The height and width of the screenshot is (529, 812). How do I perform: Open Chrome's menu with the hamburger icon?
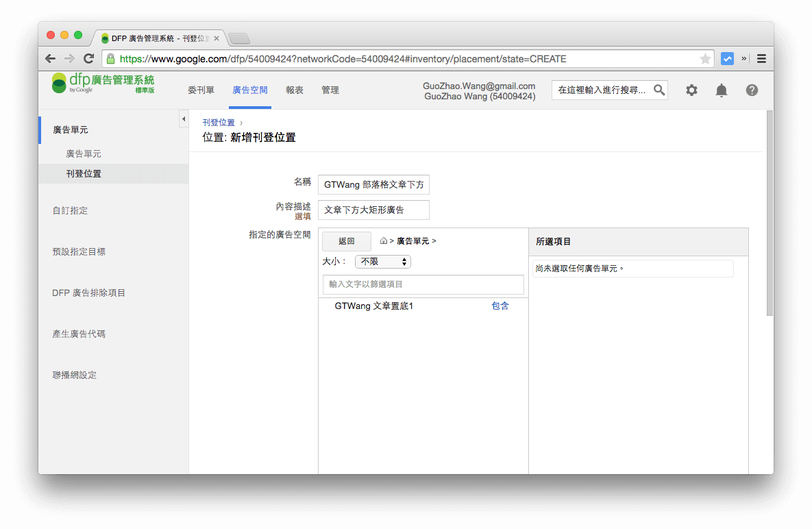click(761, 58)
